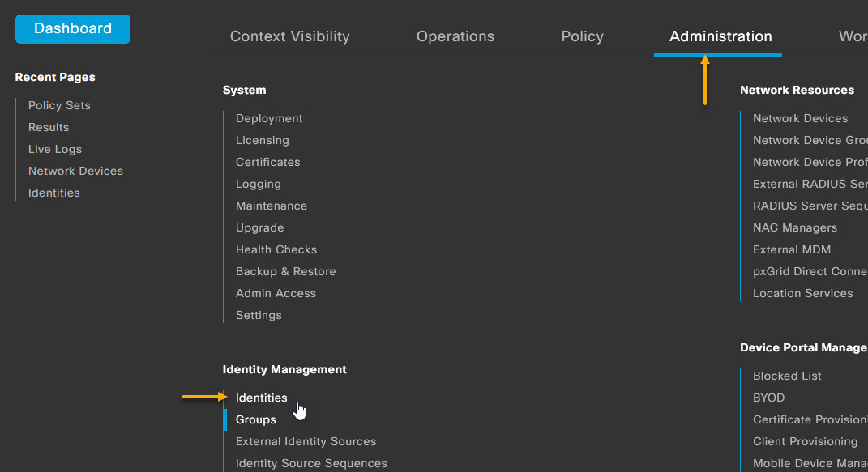
Task: Open Health Checks under System
Action: point(276,249)
